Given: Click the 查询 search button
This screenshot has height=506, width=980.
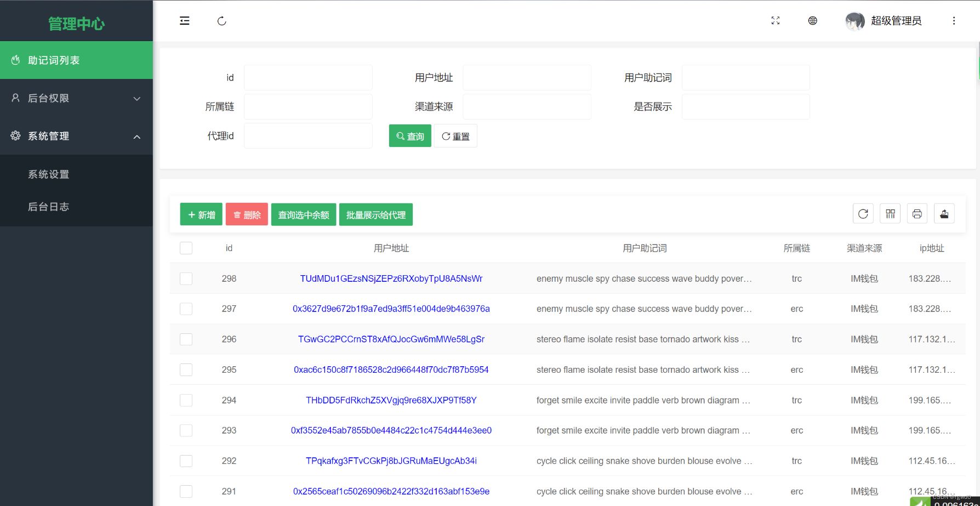Looking at the screenshot, I should pyautogui.click(x=409, y=135).
